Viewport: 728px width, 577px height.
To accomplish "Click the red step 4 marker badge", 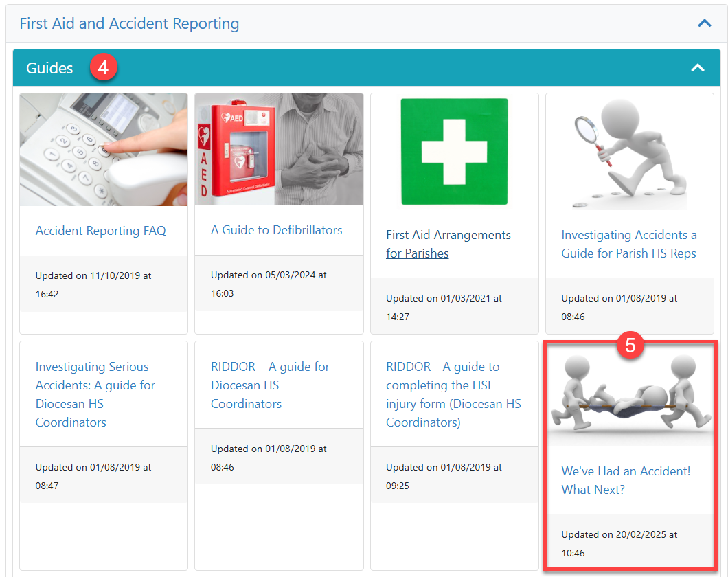I will [x=104, y=68].
